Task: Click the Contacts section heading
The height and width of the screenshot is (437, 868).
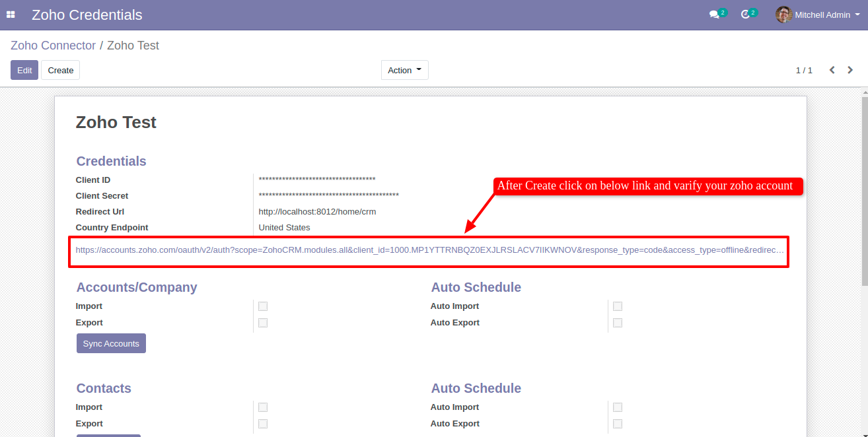Action: pyautogui.click(x=104, y=388)
